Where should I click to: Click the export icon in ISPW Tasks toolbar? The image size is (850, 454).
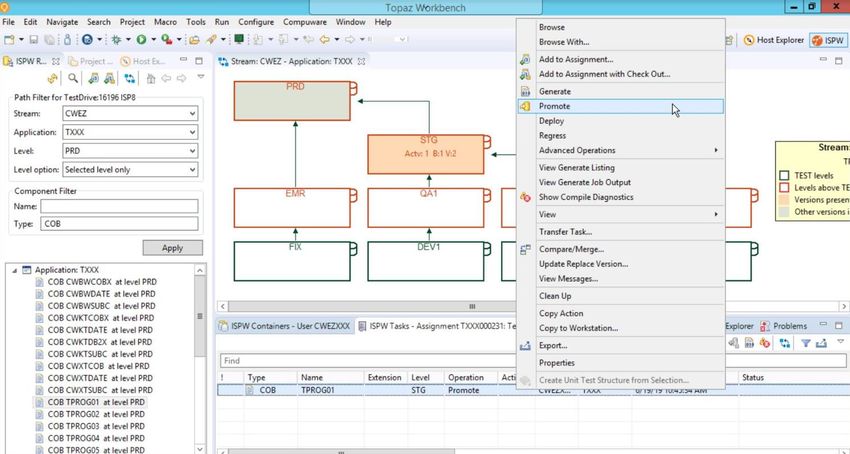coord(821,343)
